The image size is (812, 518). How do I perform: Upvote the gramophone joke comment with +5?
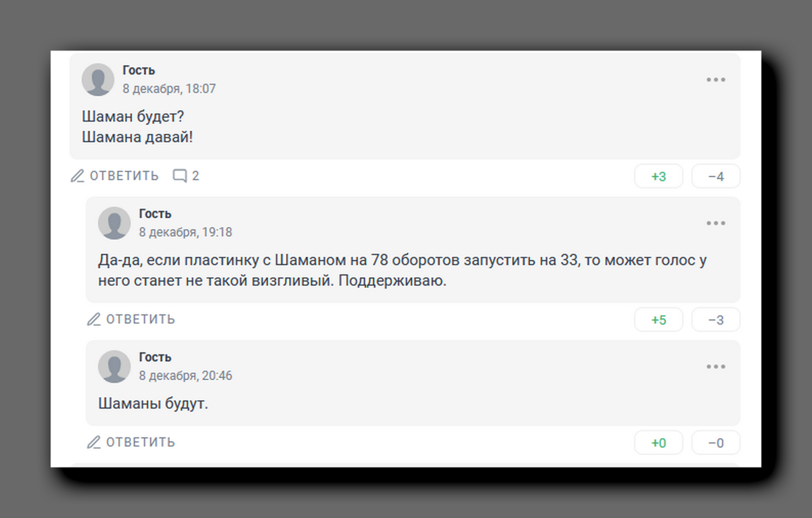click(658, 319)
